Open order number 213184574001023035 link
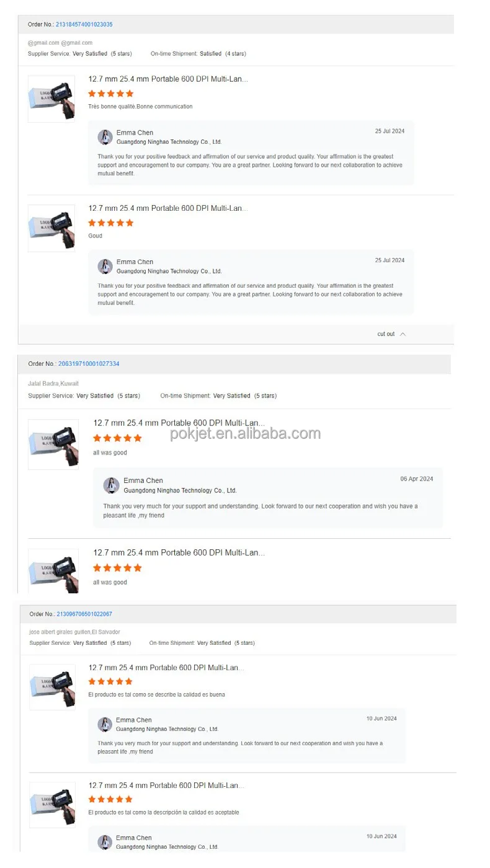490x868 pixels. pos(84,25)
